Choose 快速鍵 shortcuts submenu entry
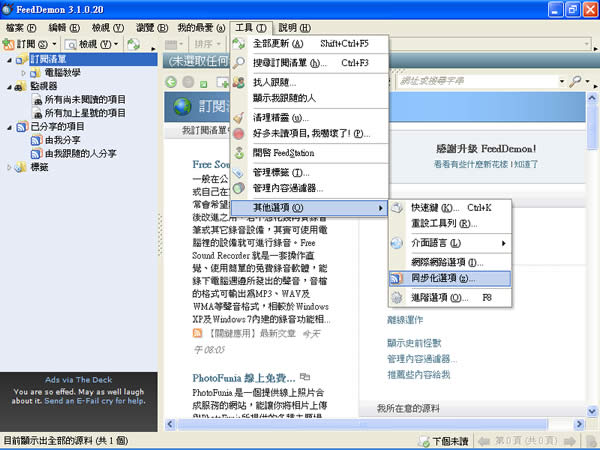600x450 pixels. point(450,208)
